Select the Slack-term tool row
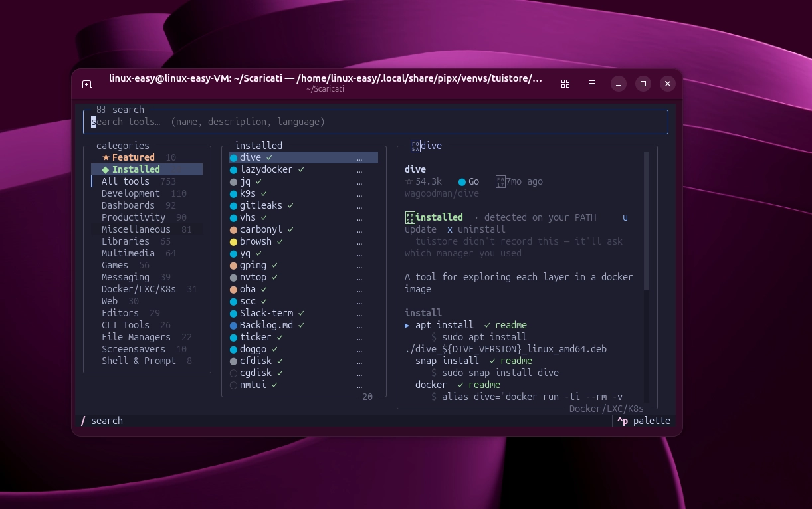 304,314
